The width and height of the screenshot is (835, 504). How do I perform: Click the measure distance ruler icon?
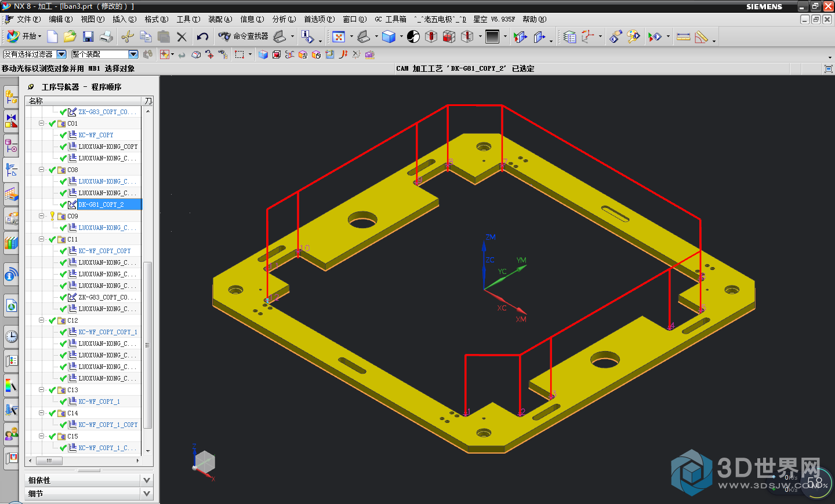pos(683,36)
